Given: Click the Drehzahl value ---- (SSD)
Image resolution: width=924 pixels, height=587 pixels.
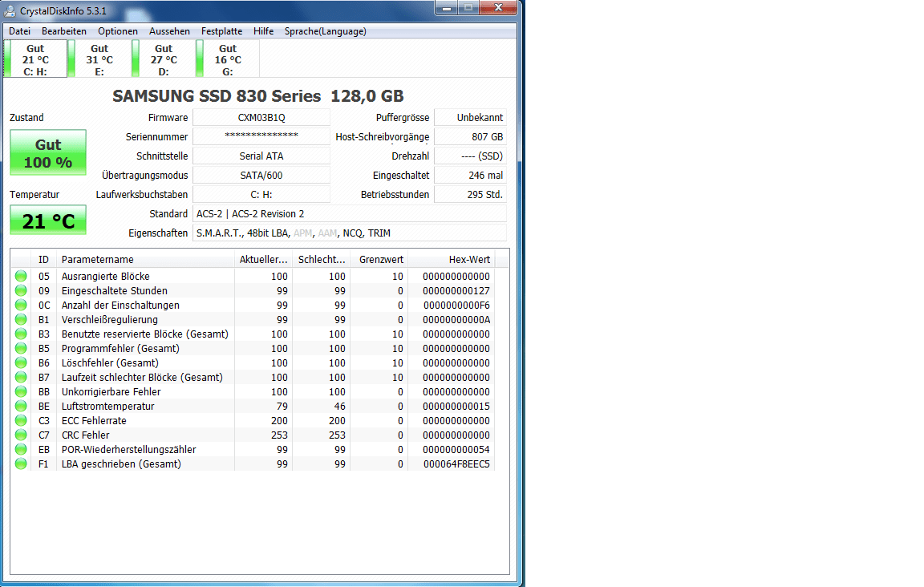Looking at the screenshot, I should [470, 156].
